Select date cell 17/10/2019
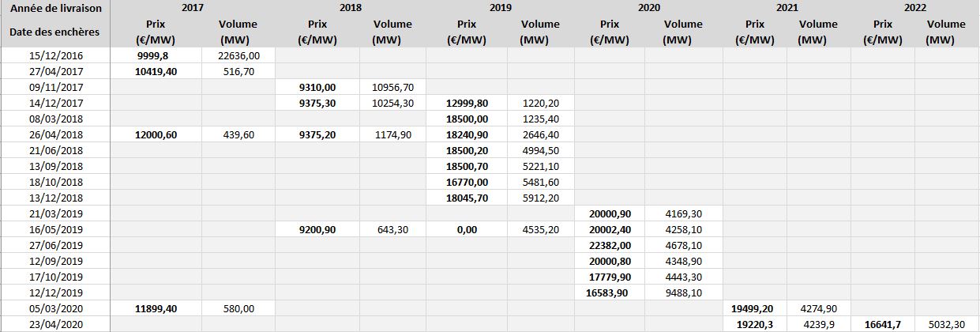The height and width of the screenshot is (332, 980). pyautogui.click(x=55, y=277)
